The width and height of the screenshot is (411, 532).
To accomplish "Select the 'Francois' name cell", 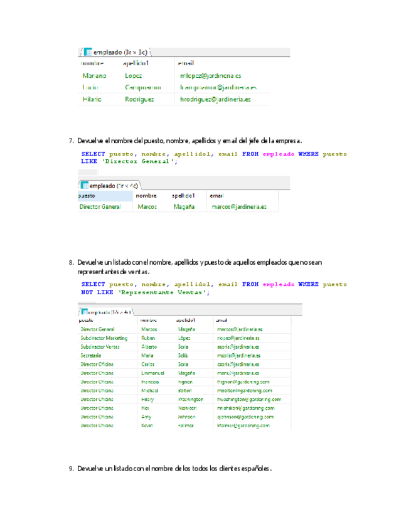I will point(150,381).
